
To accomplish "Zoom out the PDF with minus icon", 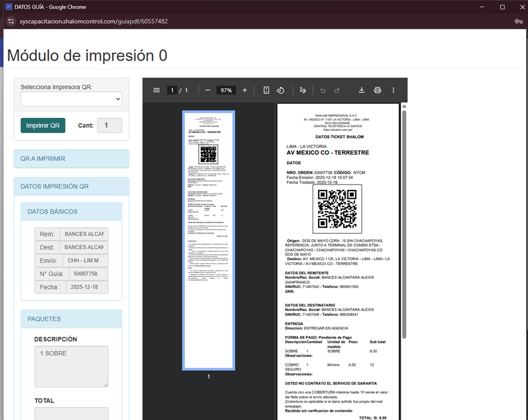I will pyautogui.click(x=208, y=90).
